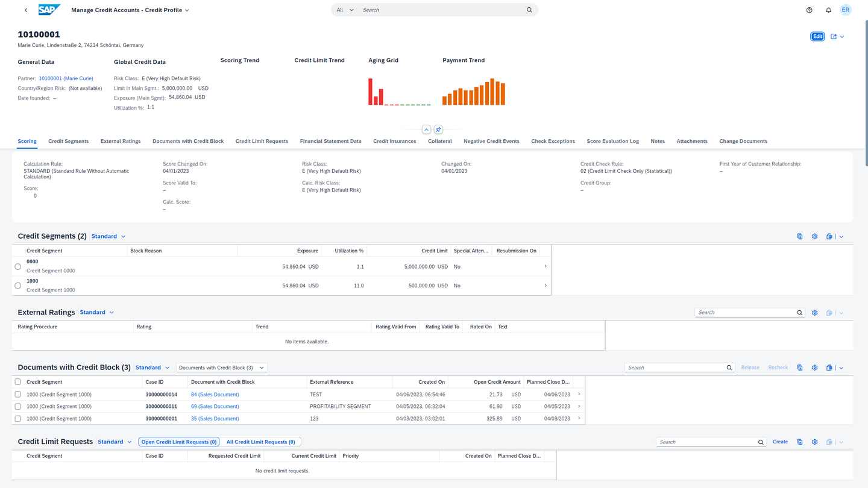Click the SAP logo
This screenshot has height=488, width=868.
tap(49, 10)
